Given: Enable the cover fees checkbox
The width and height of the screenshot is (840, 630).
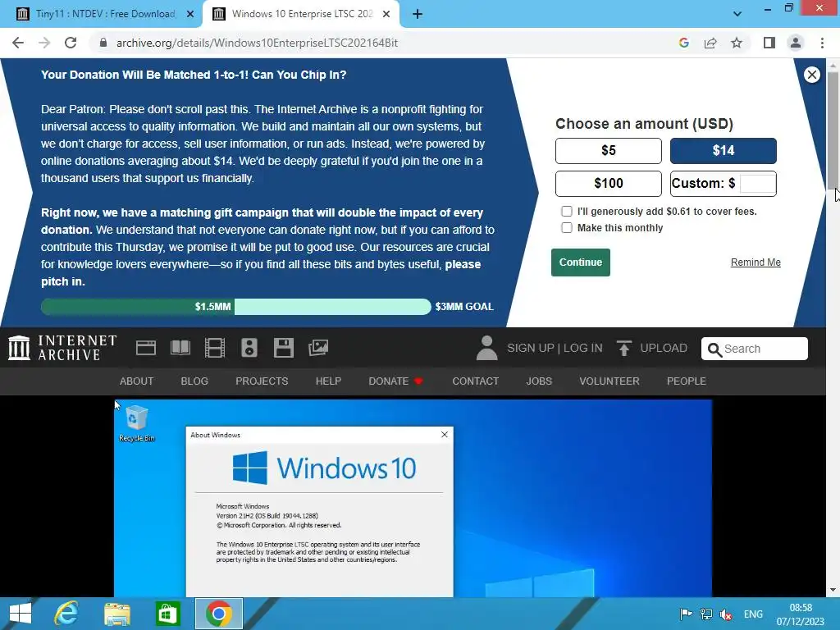Looking at the screenshot, I should [x=567, y=211].
